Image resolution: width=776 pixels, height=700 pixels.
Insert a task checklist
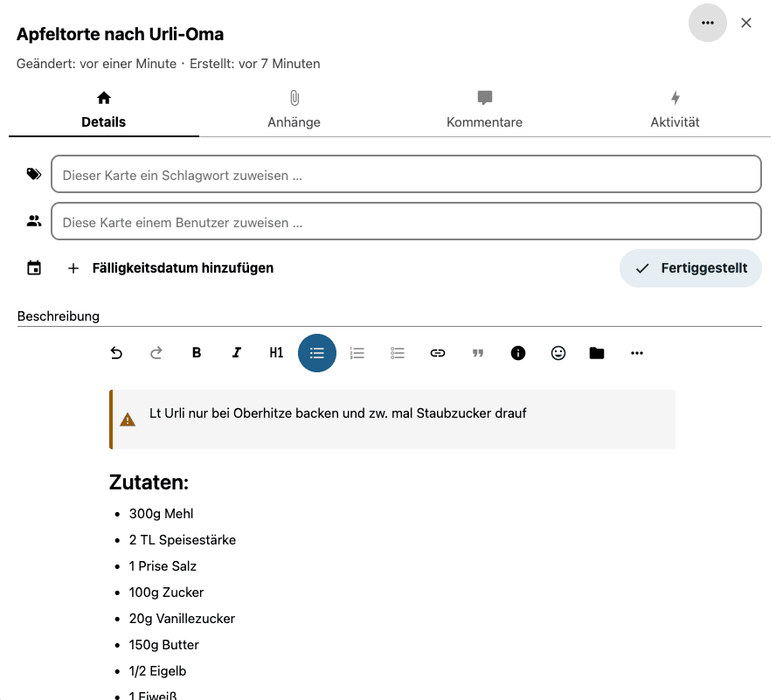click(398, 353)
